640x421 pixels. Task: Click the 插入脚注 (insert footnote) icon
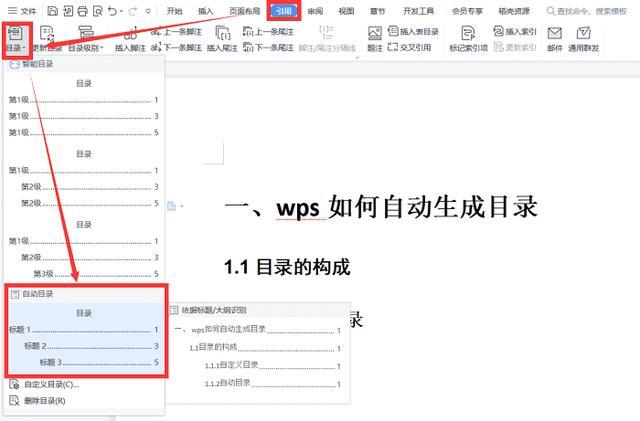(130, 38)
